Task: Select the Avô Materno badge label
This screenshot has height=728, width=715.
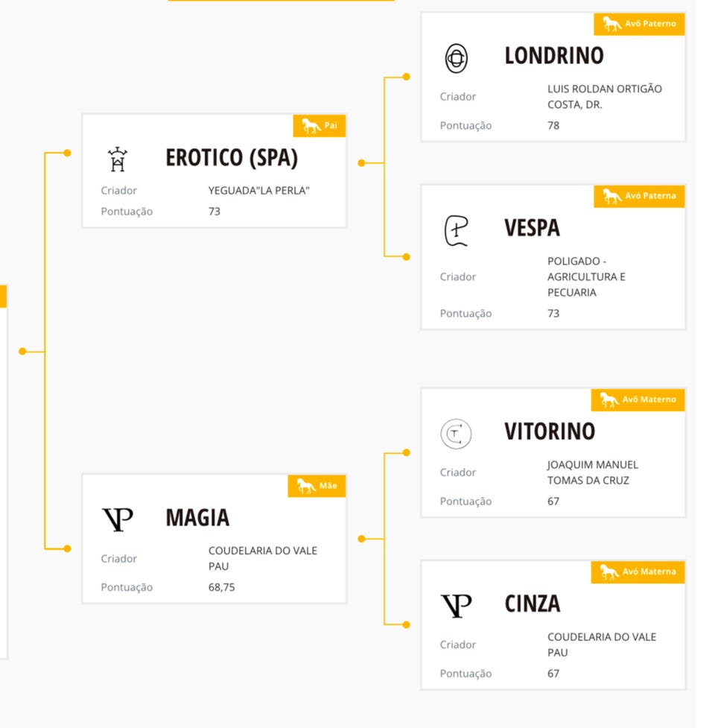Action: [649, 399]
